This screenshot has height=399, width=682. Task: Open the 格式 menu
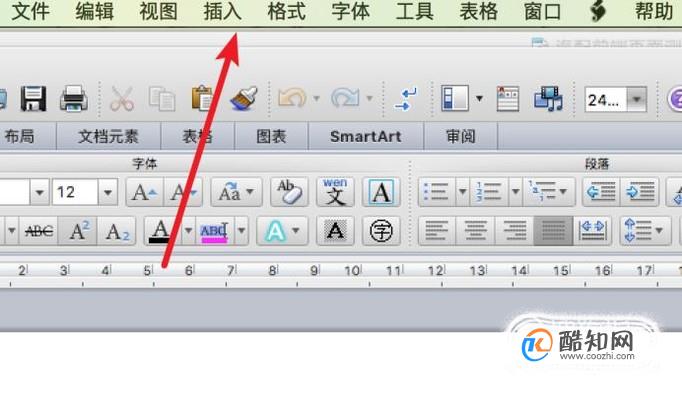coord(287,11)
